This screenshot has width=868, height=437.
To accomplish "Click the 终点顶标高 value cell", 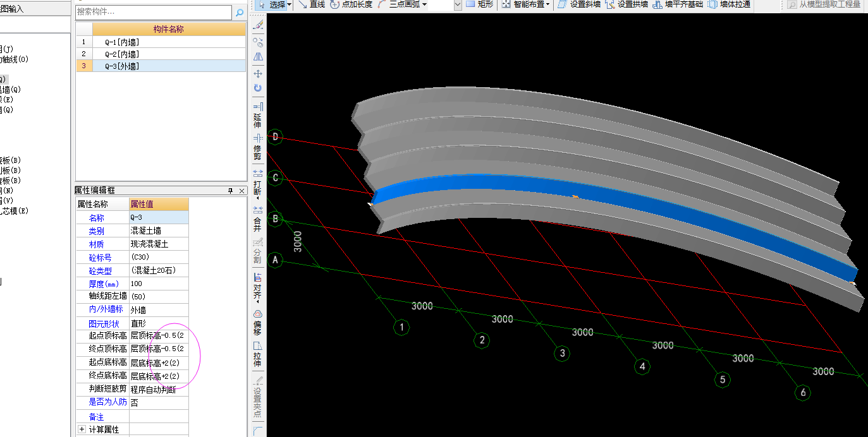I will point(159,349).
